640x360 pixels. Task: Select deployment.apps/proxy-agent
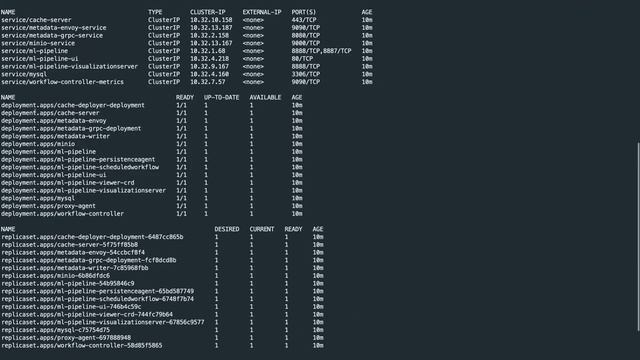pos(48,206)
